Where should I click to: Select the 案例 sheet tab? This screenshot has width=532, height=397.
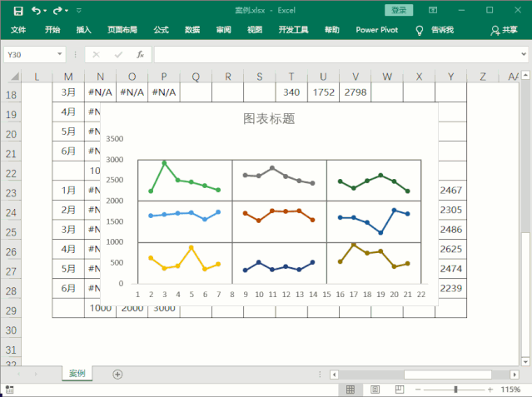pos(77,375)
